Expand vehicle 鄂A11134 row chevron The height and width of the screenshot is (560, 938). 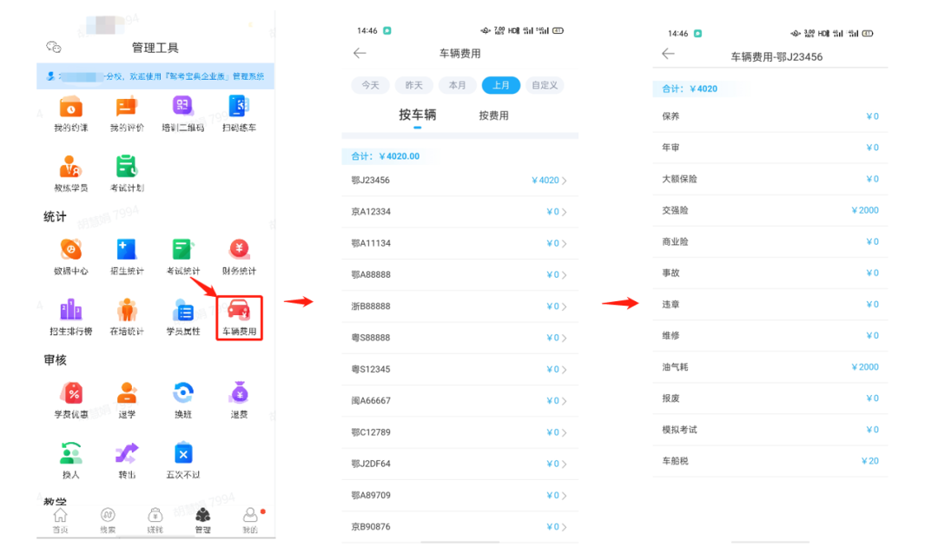tap(565, 243)
